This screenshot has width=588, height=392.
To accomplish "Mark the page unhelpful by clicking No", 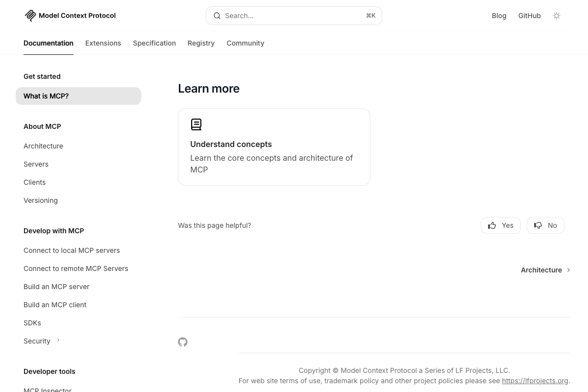I will (x=545, y=225).
